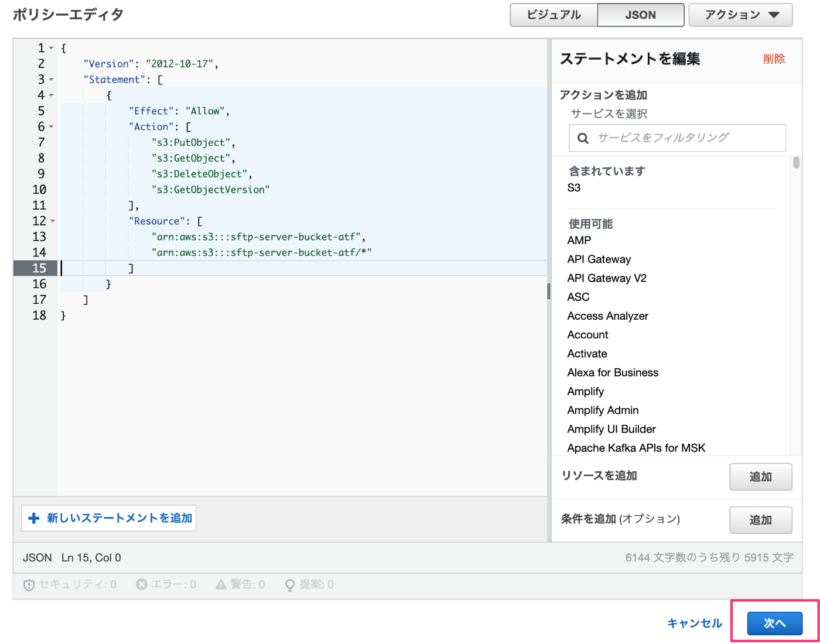Select the included S3 service
The image size is (820, 644).
(574, 188)
